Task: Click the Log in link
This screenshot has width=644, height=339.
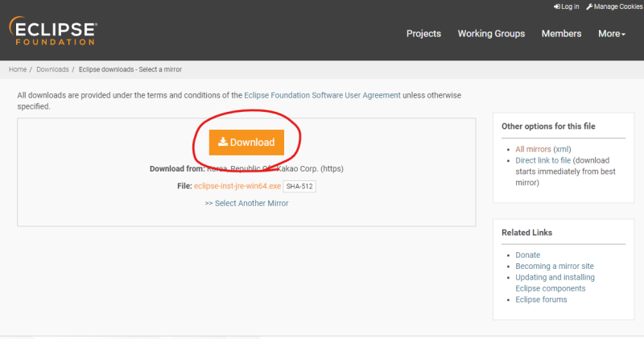Action: pyautogui.click(x=567, y=6)
